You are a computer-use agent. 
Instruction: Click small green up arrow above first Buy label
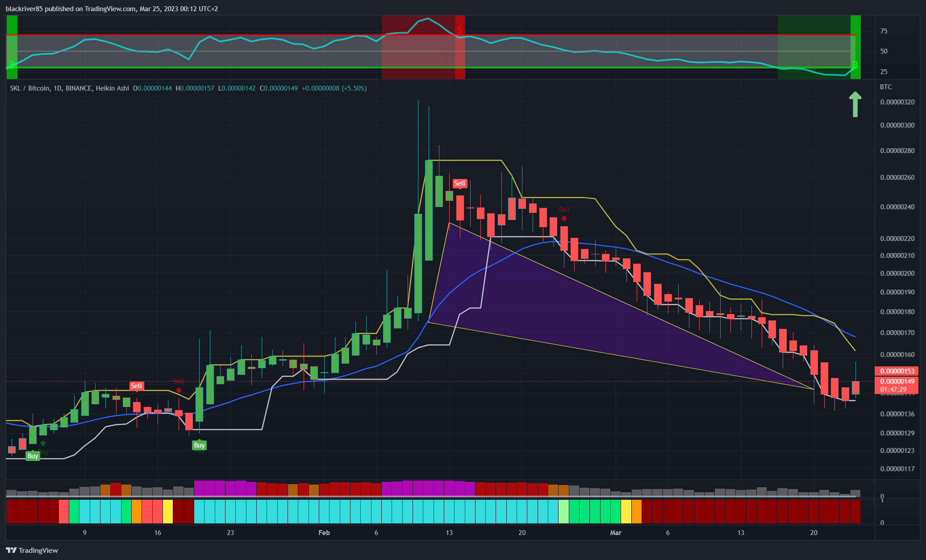(x=43, y=443)
